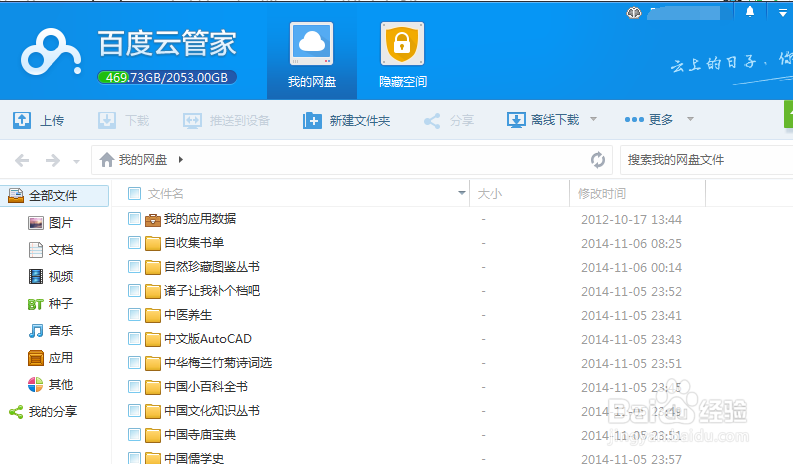793x464 pixels.
Task: Select 文档 category in sidebar
Action: pos(51,250)
